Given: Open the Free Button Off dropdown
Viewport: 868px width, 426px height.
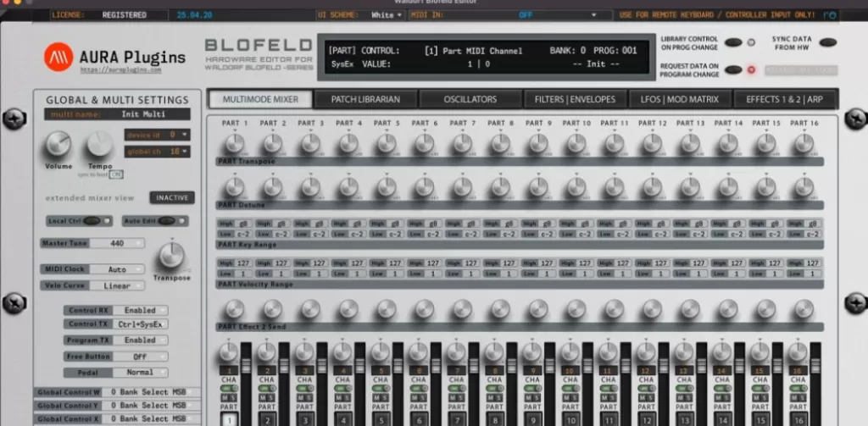Looking at the screenshot, I should coord(141,357).
